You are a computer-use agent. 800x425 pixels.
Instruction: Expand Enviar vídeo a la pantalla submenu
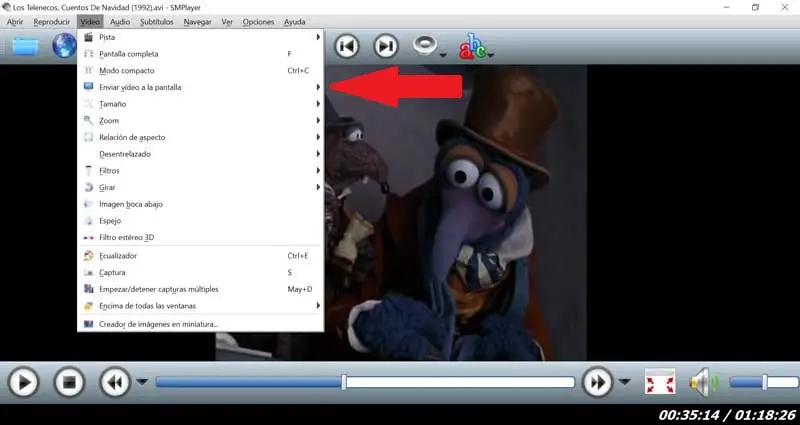pos(201,87)
